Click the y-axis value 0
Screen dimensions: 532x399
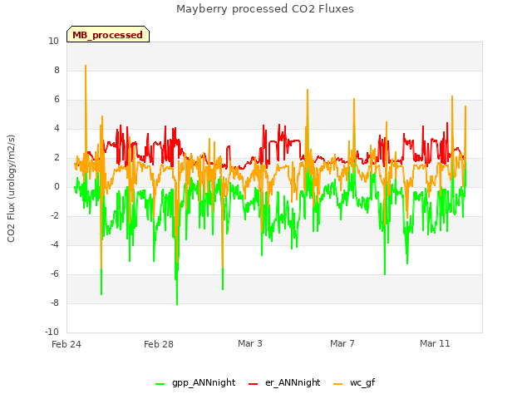tap(57, 186)
